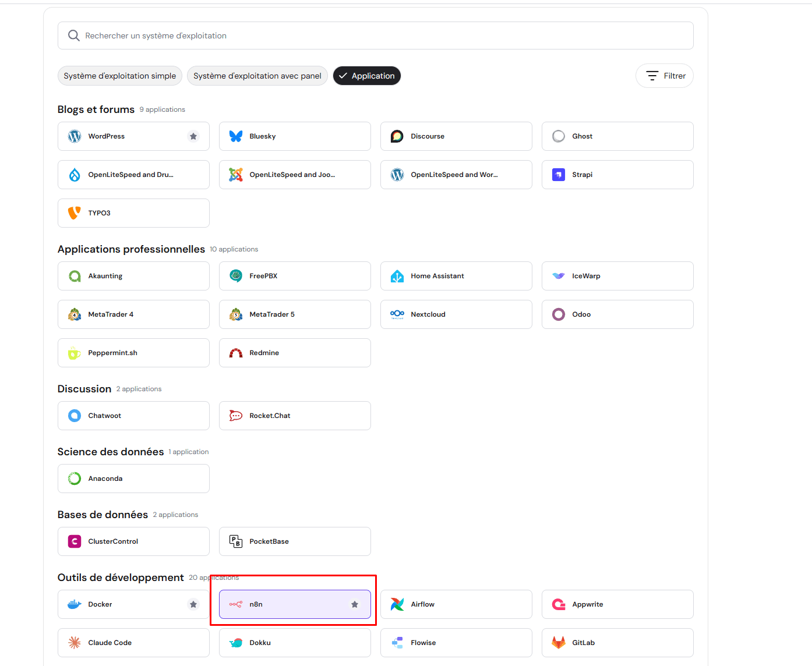Viewport: 812px width, 666px height.
Task: Click the Bluesky butterfly icon
Action: 236,136
